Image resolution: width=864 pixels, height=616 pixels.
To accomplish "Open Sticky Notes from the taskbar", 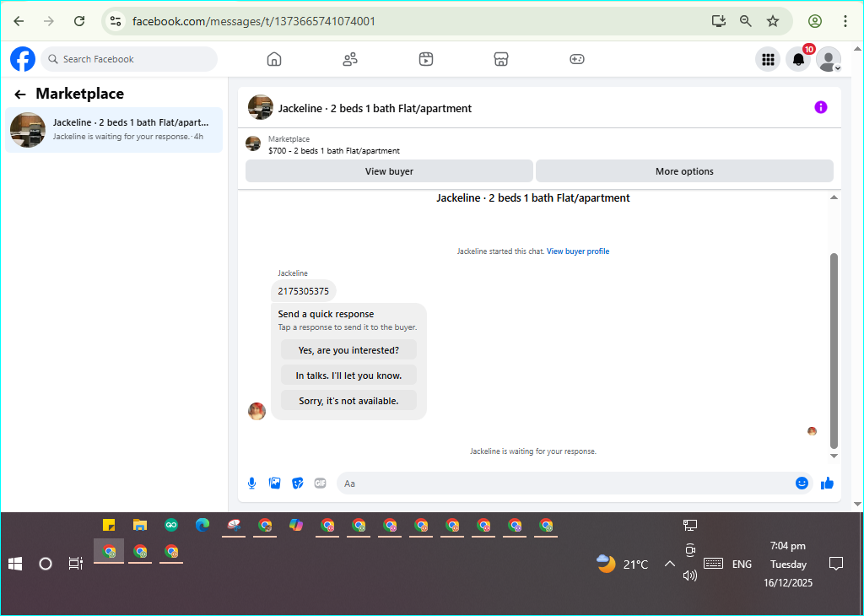I will point(109,525).
